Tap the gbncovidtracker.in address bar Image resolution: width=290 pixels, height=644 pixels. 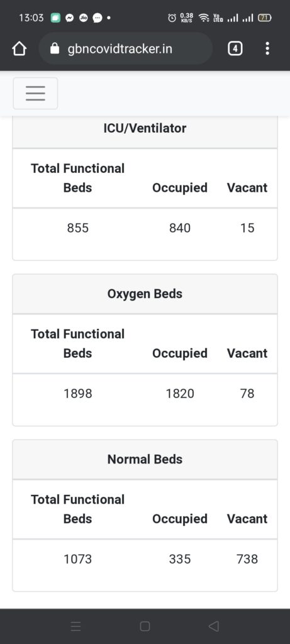(x=126, y=49)
